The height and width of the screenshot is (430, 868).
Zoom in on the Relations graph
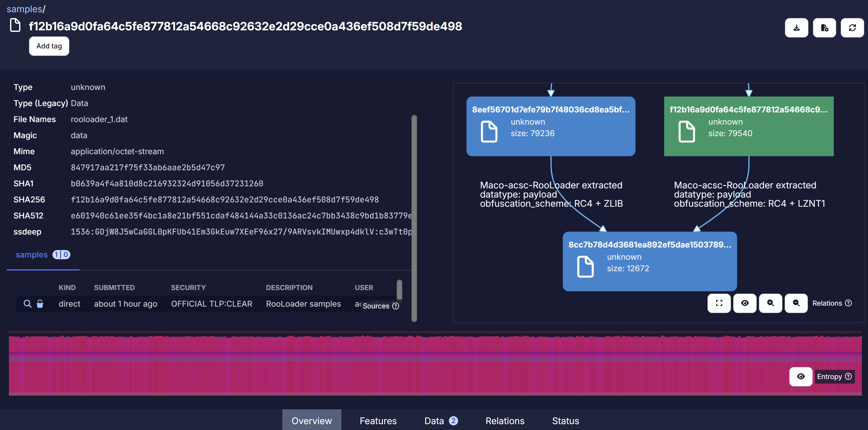pos(771,303)
